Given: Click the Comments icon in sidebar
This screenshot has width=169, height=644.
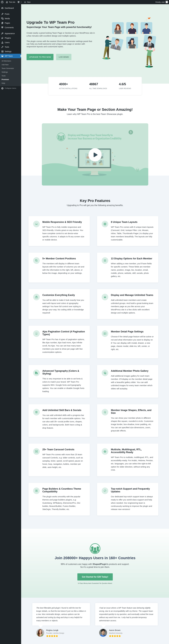Looking at the screenshot, I should click(2, 28).
